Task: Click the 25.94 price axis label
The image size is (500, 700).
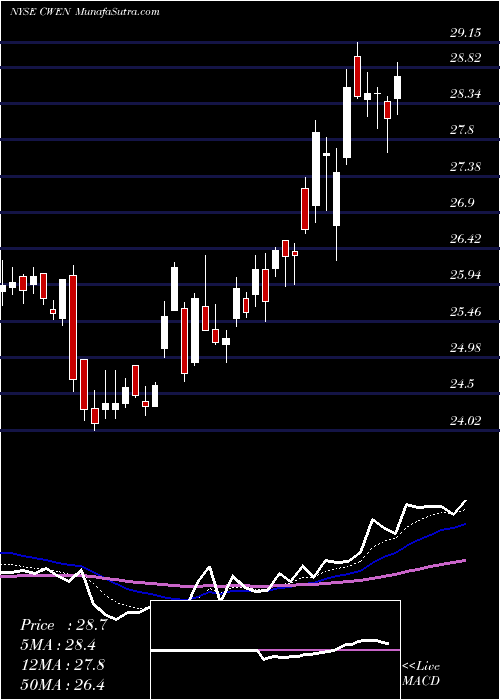Action: pos(466,275)
